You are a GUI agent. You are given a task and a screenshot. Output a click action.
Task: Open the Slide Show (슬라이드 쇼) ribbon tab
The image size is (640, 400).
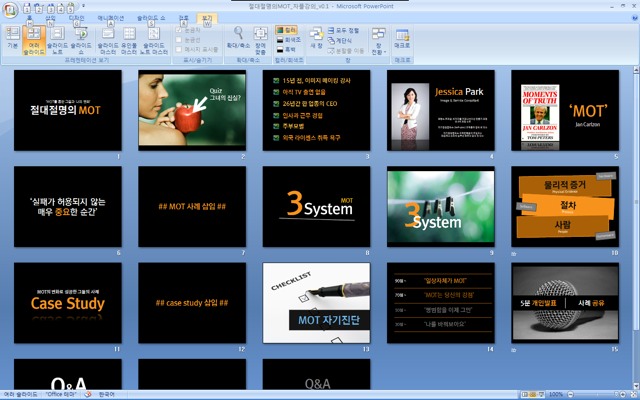(151, 18)
